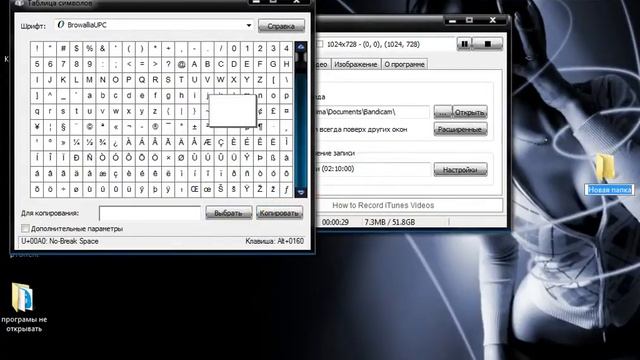Select the Œ ligature cell
The image size is (640, 360).
pos(194,189)
